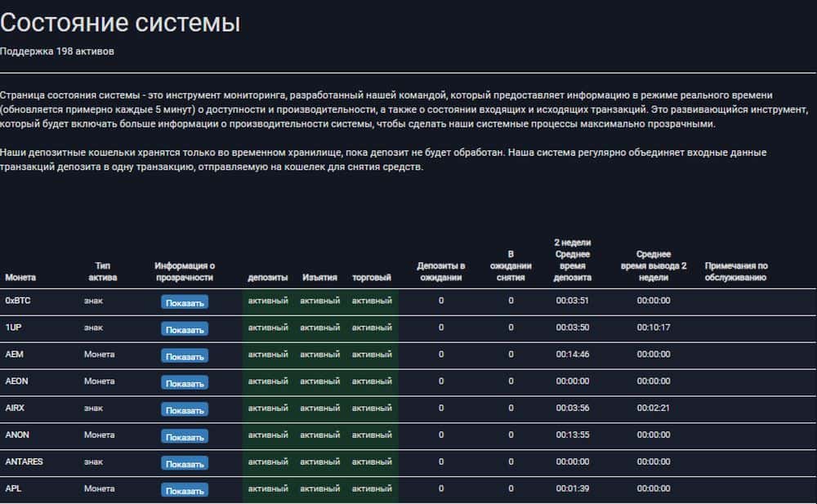Click the Депозиты в ожидании header

(x=441, y=271)
